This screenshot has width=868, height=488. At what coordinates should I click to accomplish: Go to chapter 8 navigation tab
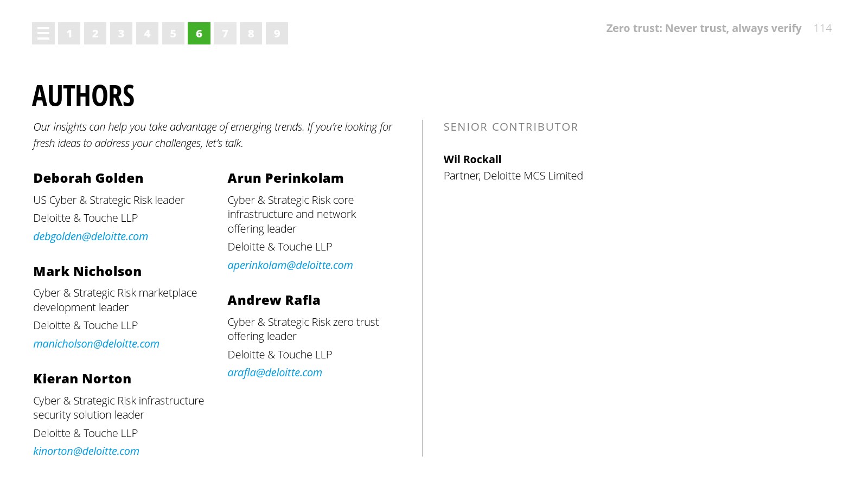(251, 34)
